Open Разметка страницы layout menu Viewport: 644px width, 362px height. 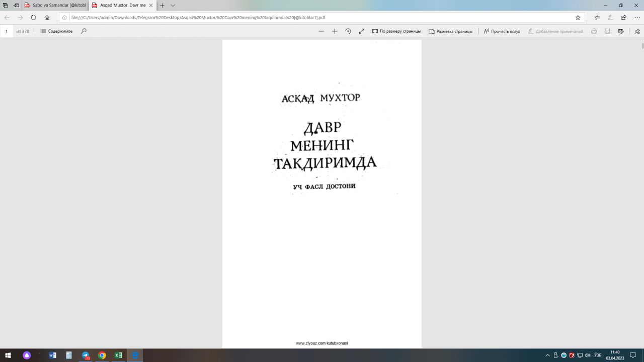pos(450,31)
